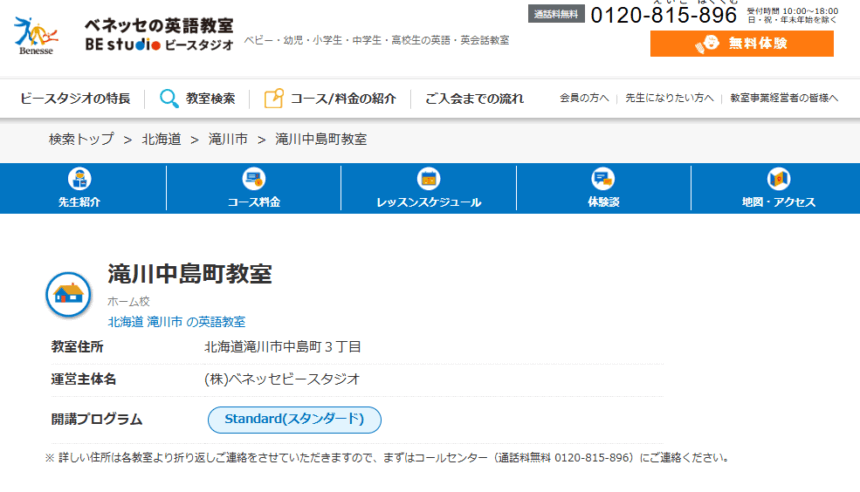Click the 開講プログラム label
Viewport: 860px width, 492px height.
pos(97,420)
